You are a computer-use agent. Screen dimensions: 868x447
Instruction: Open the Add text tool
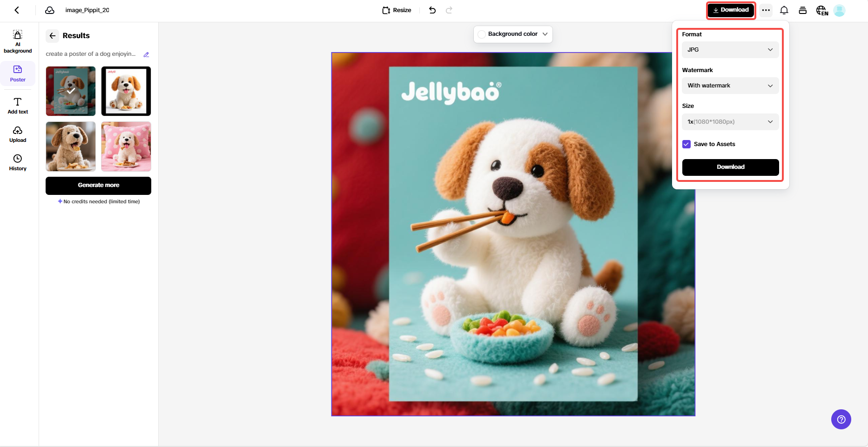coord(18,106)
